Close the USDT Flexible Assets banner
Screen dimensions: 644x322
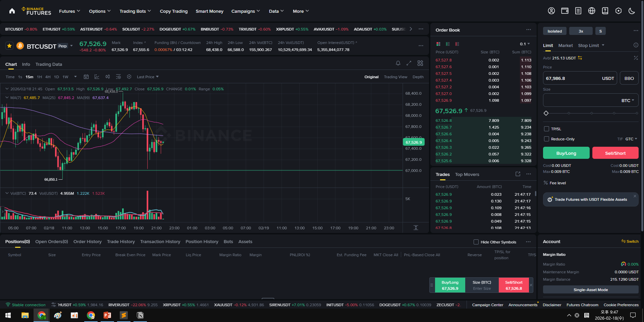pyautogui.click(x=635, y=196)
